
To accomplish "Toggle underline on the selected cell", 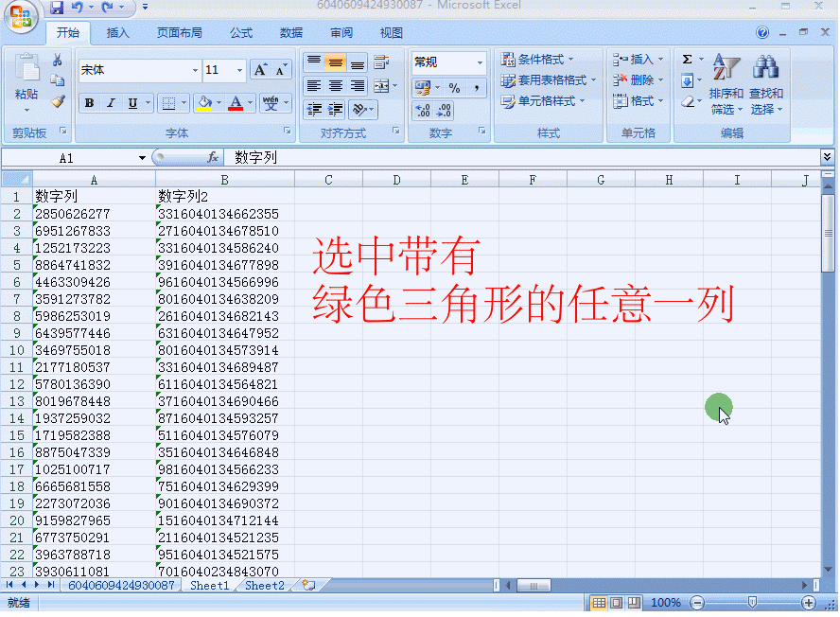I will pos(131,103).
